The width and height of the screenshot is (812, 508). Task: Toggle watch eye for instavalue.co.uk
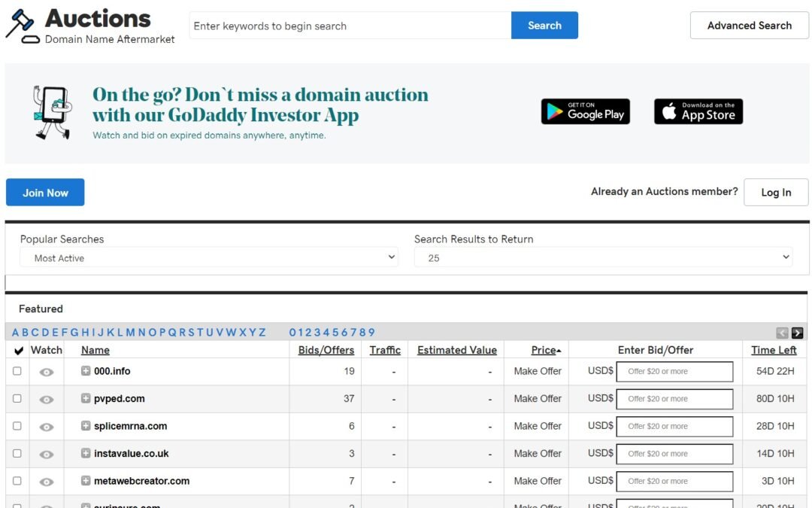47,455
